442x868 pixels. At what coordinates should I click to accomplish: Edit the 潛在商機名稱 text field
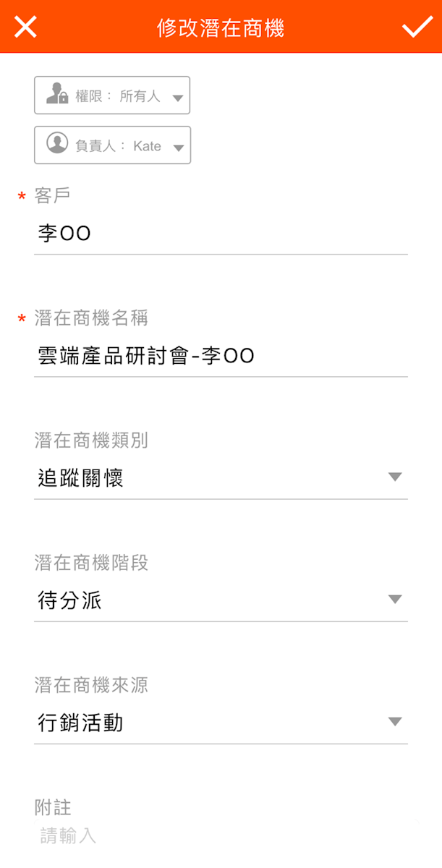point(221,356)
